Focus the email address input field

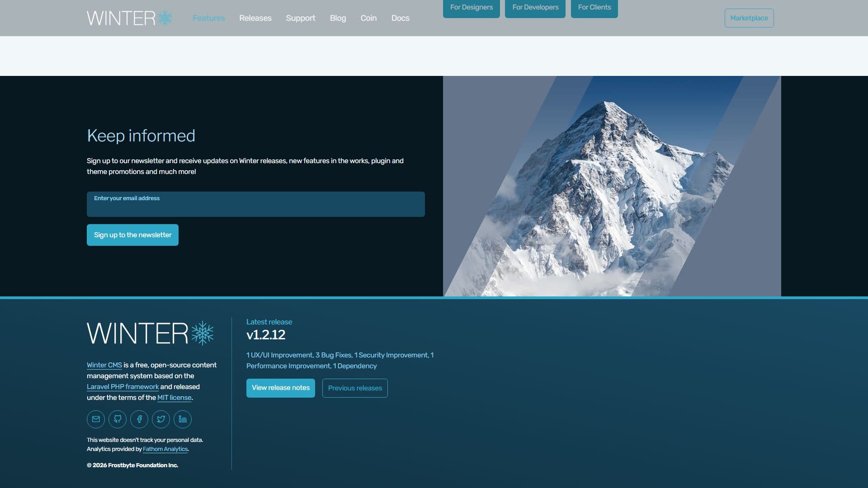click(x=256, y=204)
